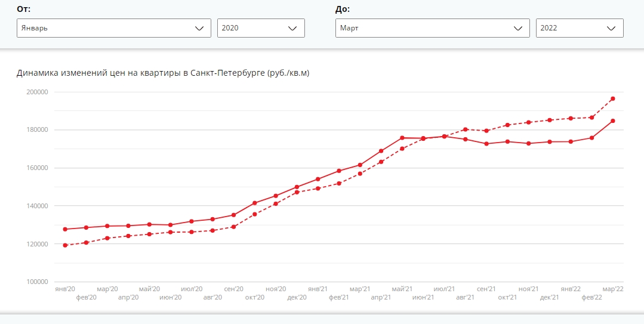Open the start month dropdown showing Январь
Viewport: 644px width, 324px height.
pyautogui.click(x=114, y=28)
